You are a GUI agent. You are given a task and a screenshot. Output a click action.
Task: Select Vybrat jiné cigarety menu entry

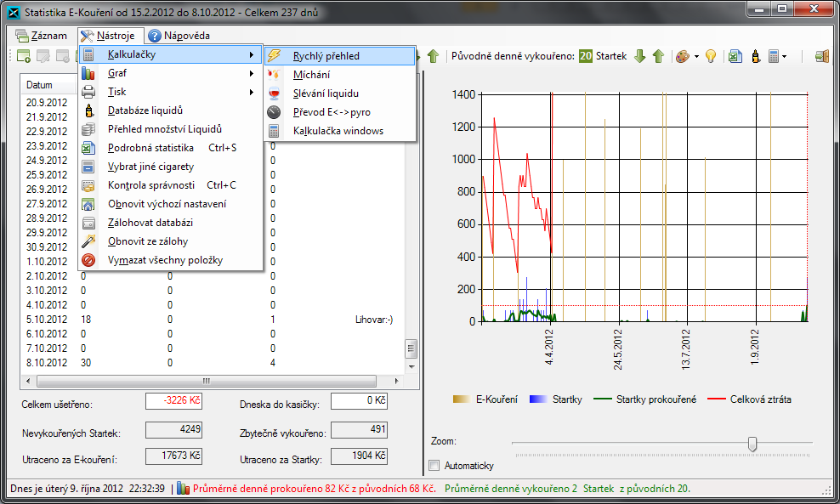click(x=171, y=167)
